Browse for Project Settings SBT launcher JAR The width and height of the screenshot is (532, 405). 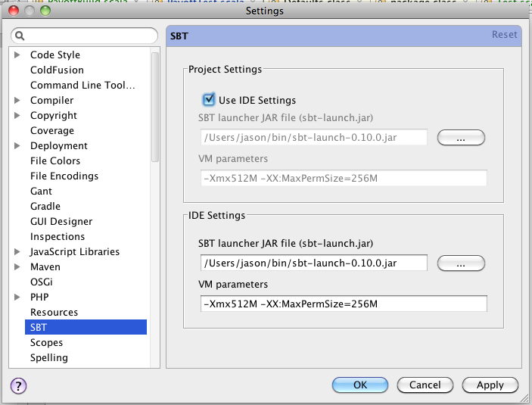[461, 138]
